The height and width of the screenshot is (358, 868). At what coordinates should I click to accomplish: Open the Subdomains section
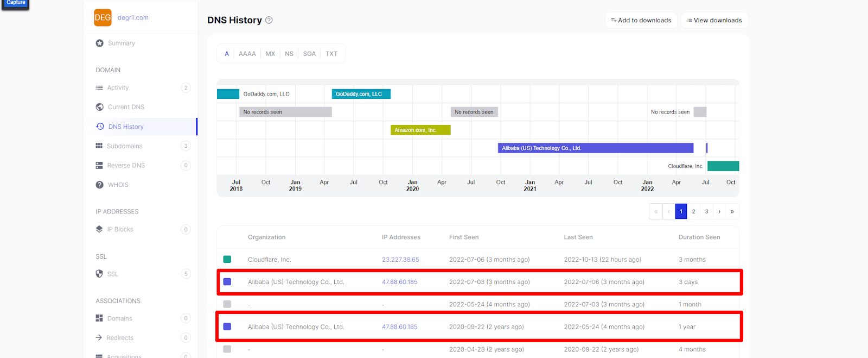point(125,146)
